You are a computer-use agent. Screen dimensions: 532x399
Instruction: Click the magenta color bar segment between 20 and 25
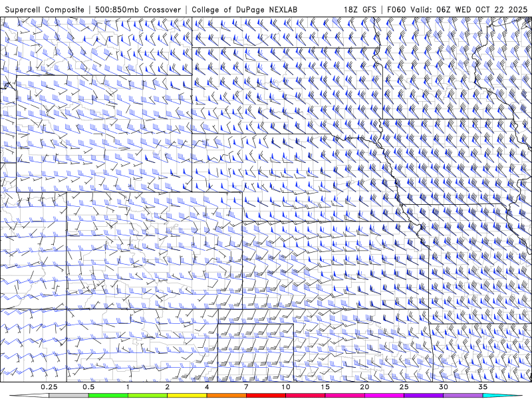384,396
